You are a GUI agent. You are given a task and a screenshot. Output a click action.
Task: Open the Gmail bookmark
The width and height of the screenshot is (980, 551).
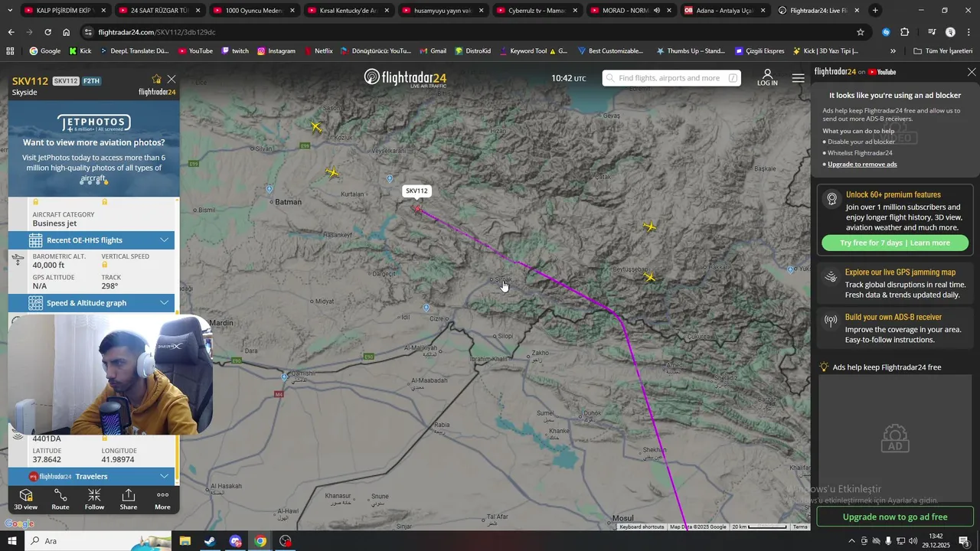pyautogui.click(x=433, y=51)
